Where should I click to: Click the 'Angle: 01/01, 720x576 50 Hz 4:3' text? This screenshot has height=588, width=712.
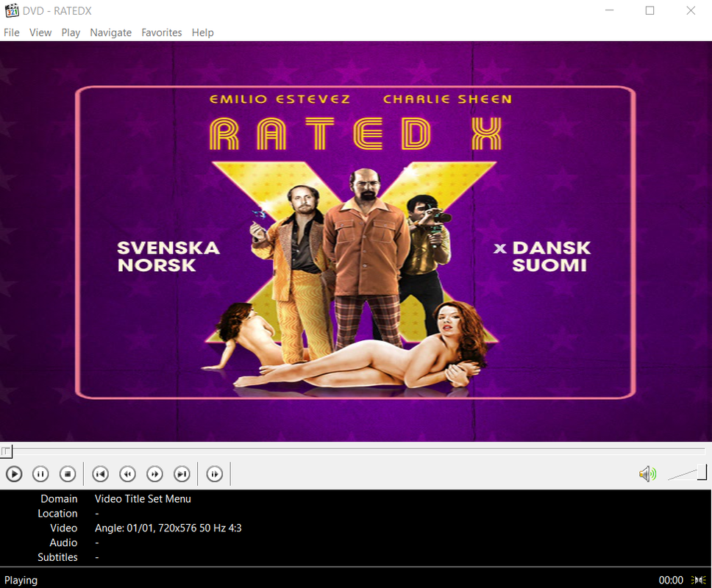168,528
